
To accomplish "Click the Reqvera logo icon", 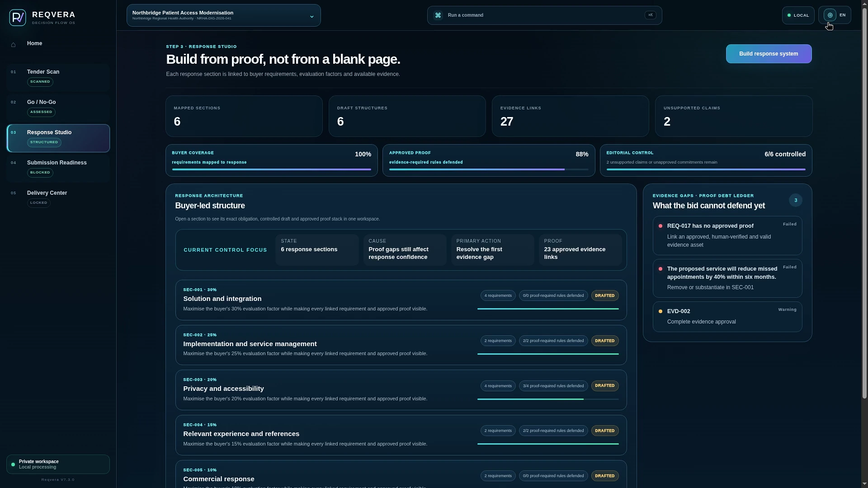I will (x=18, y=18).
